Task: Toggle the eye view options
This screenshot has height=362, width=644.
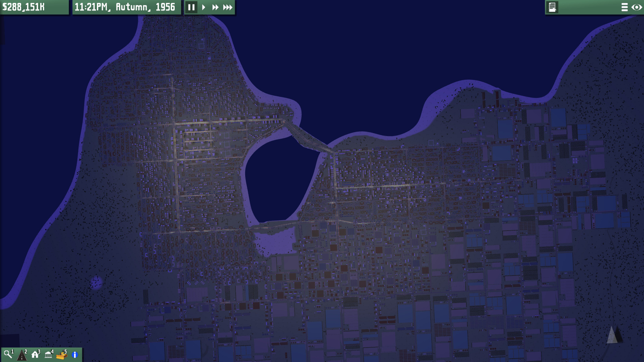Action: 636,7
